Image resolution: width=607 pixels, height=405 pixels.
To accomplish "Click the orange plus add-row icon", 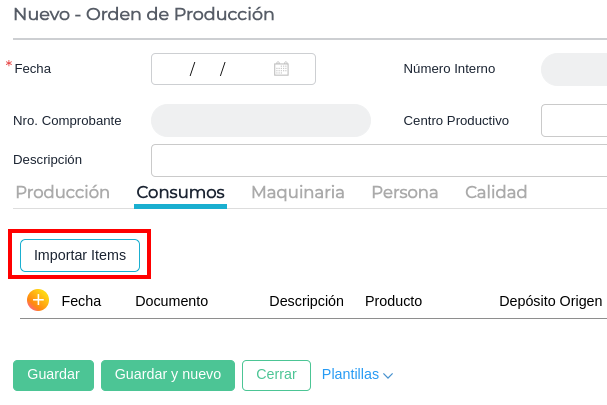I will (x=38, y=300).
